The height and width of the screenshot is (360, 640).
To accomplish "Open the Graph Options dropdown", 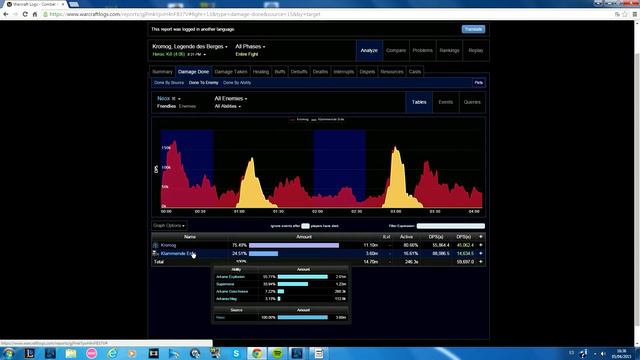I will pyautogui.click(x=169, y=225).
